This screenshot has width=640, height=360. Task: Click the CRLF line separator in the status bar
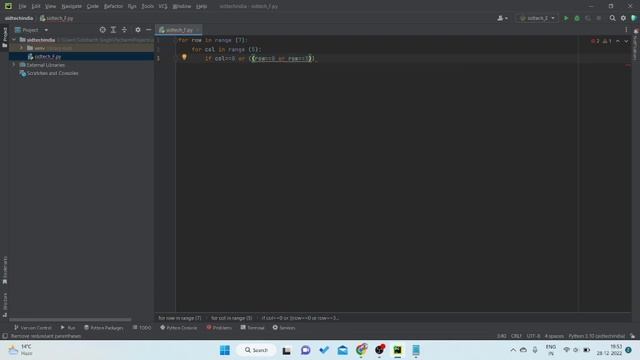point(516,336)
